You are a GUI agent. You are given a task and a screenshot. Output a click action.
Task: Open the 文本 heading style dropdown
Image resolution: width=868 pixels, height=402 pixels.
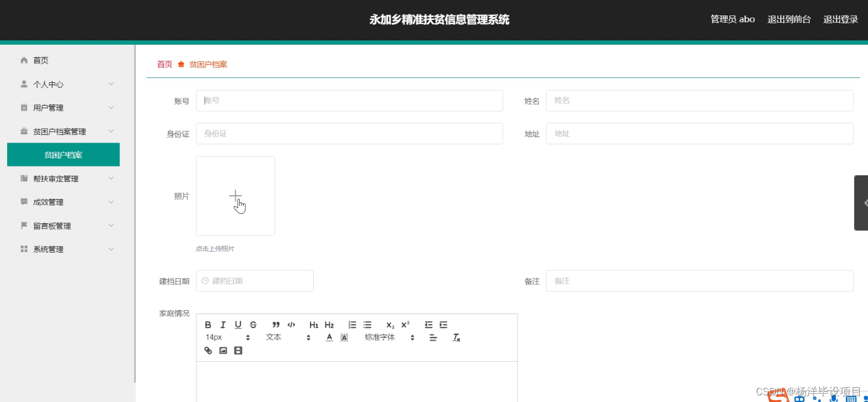tap(288, 337)
